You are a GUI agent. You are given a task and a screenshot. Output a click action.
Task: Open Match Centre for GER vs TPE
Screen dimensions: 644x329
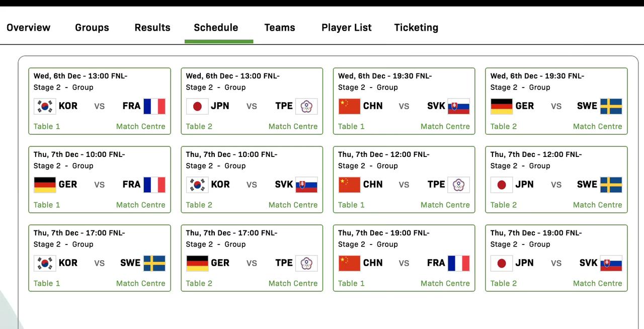click(x=293, y=283)
